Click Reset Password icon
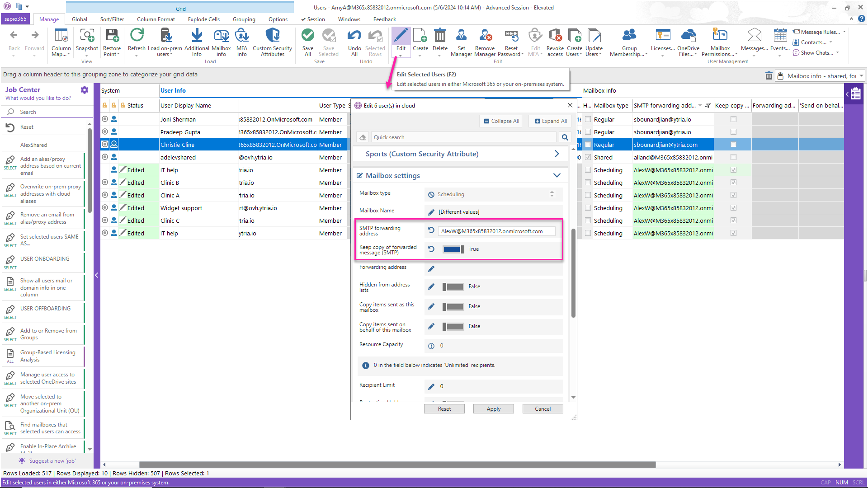This screenshot has width=868, height=488. [511, 36]
